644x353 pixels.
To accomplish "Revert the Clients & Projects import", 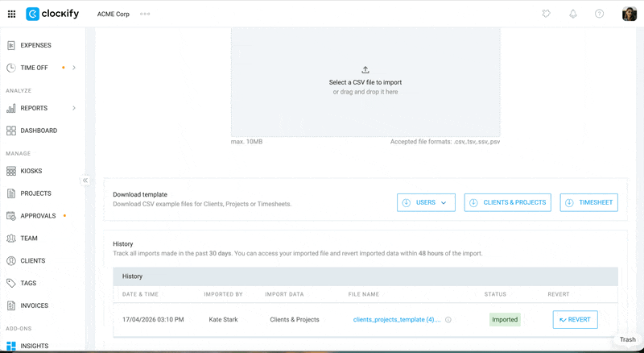I will pos(575,320).
